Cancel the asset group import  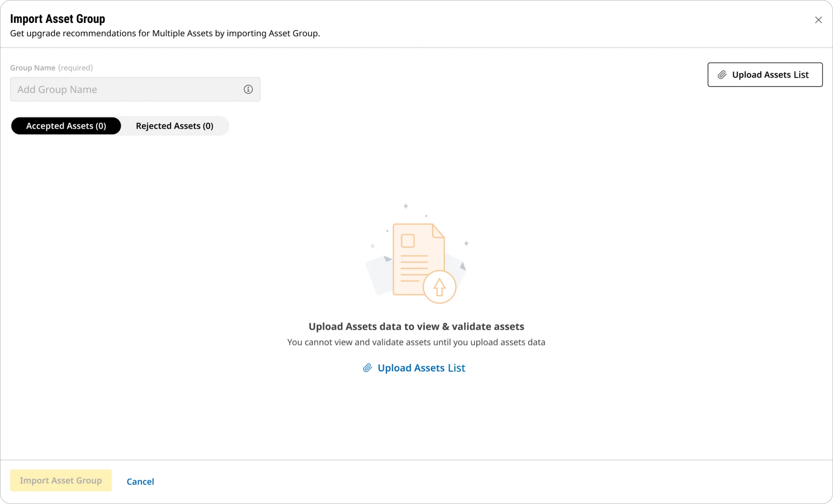[x=140, y=481]
